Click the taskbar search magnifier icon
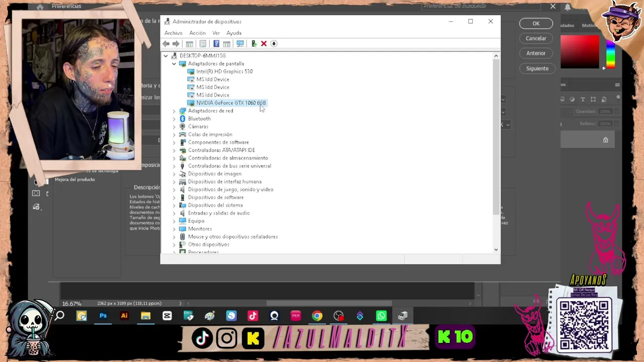This screenshot has width=644, height=362. pyautogui.click(x=60, y=316)
